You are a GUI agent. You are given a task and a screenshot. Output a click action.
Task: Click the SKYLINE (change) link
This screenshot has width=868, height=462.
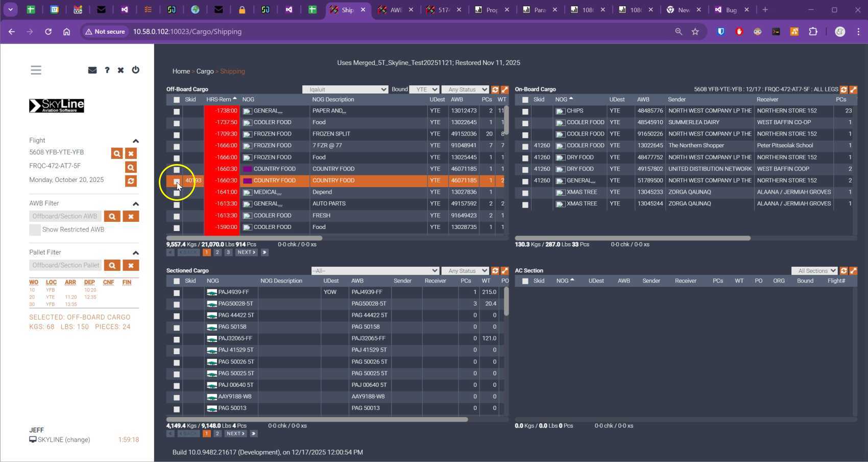pos(64,440)
